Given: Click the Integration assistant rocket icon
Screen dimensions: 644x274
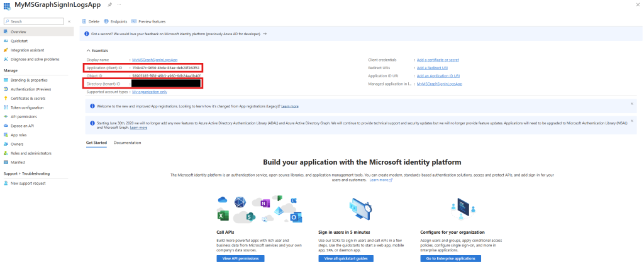Looking at the screenshot, I should click(6, 50).
